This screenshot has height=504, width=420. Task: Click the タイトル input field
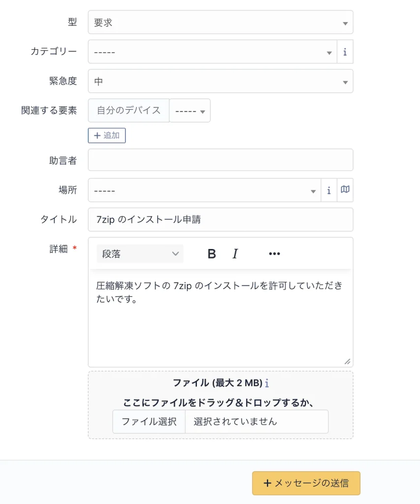click(221, 220)
